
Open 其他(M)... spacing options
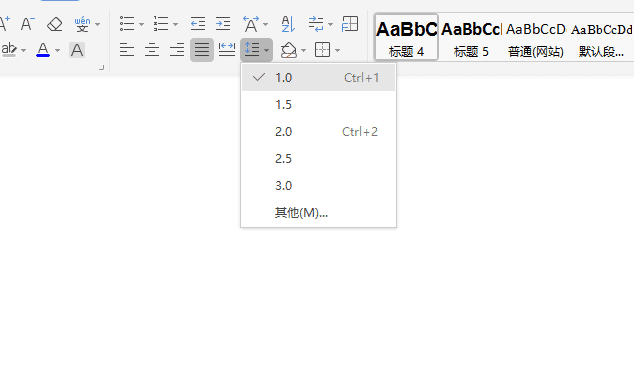319,213
